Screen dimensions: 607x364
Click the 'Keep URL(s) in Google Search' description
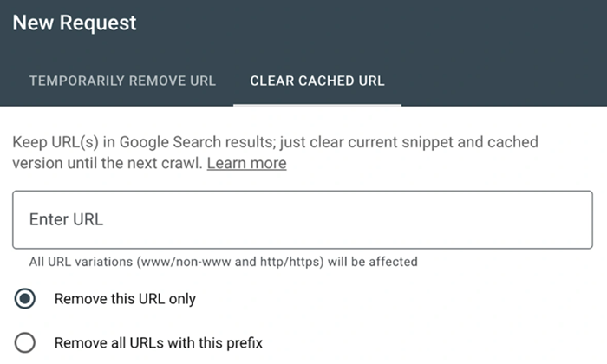(x=275, y=142)
